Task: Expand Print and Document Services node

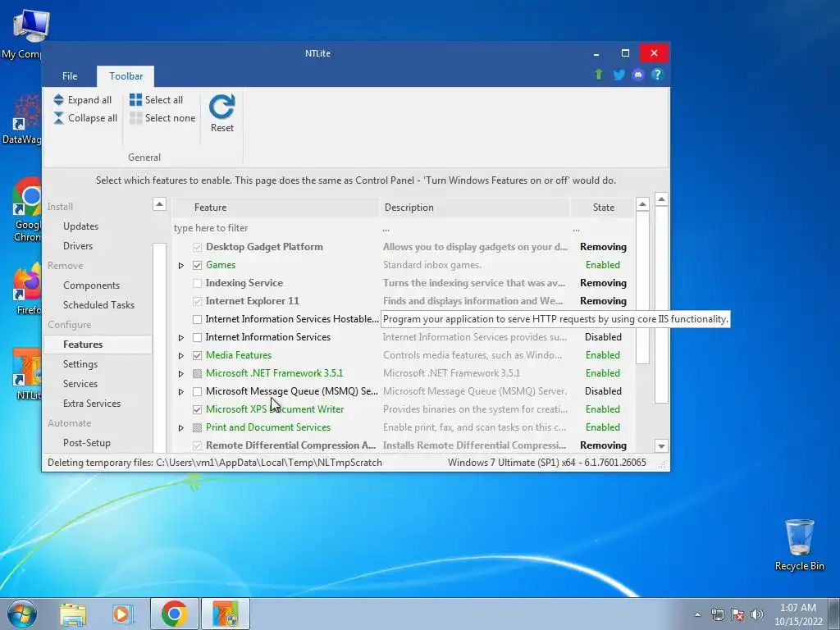Action: coord(181,427)
